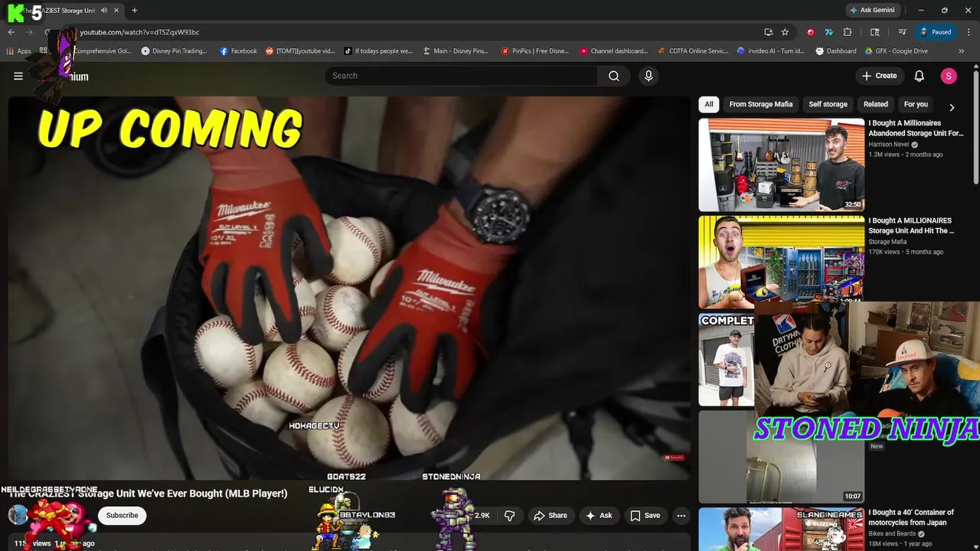980x551 pixels.
Task: Select the All filter chip
Action: (709, 104)
